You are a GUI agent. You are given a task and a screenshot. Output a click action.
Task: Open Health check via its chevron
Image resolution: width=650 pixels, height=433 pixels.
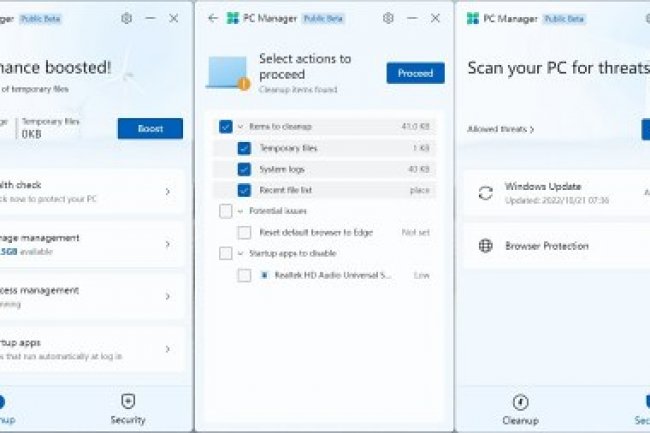tap(168, 191)
